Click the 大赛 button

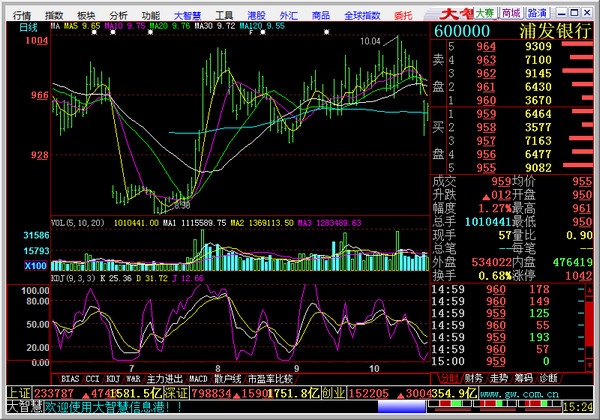point(485,13)
